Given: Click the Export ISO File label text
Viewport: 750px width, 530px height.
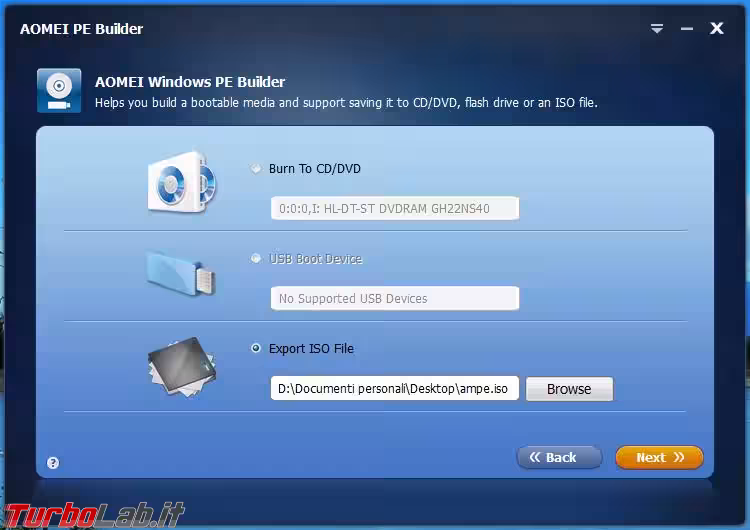Looking at the screenshot, I should [x=311, y=348].
